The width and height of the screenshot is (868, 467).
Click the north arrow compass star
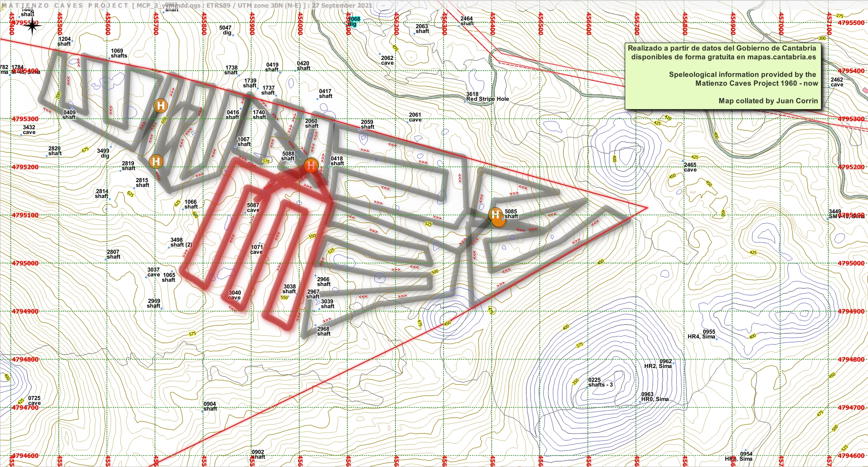[32, 26]
